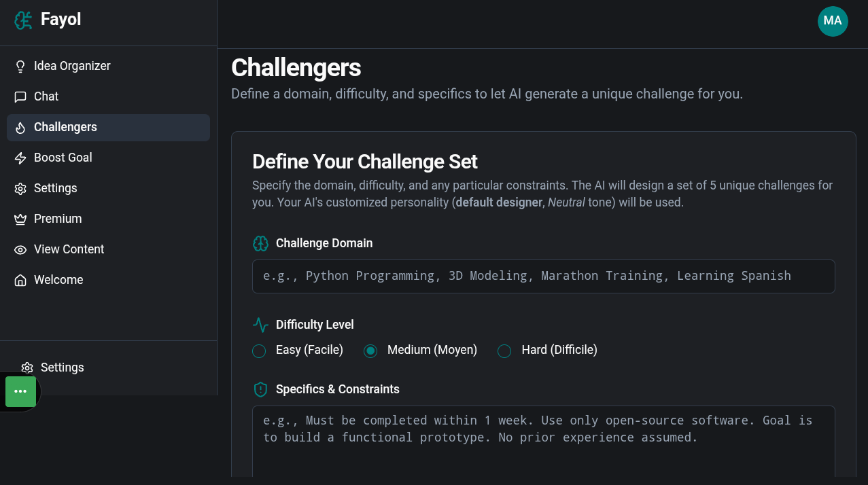Expand the green three-dots floating widget
The image size is (868, 485).
pos(20,391)
